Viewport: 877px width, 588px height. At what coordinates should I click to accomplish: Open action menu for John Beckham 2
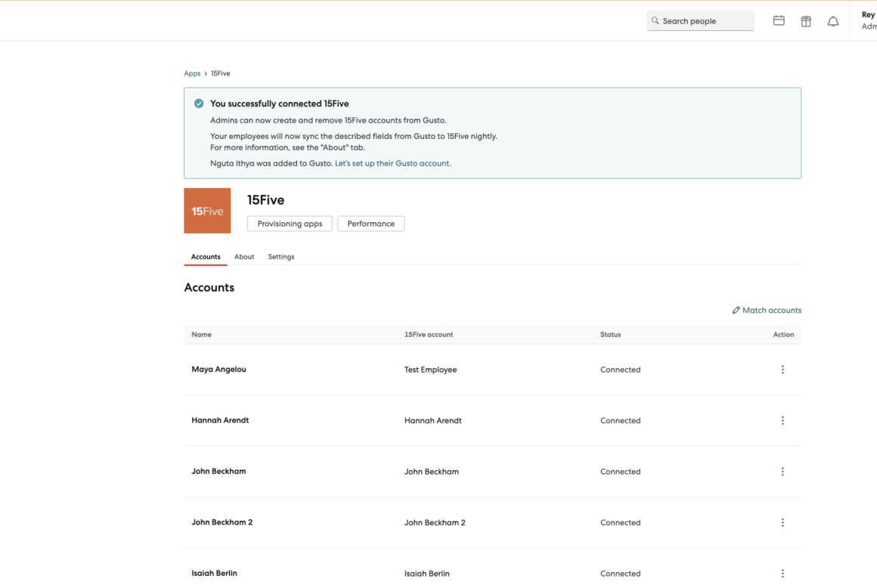coord(782,522)
